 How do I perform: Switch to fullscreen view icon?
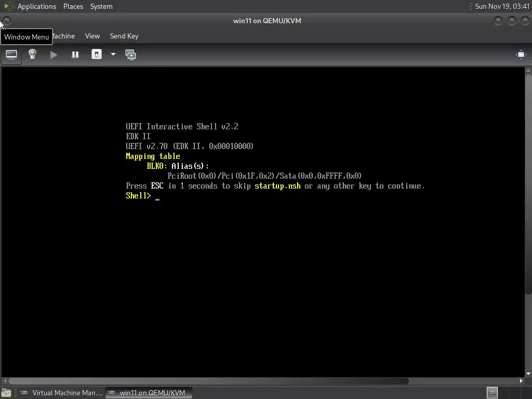point(521,55)
